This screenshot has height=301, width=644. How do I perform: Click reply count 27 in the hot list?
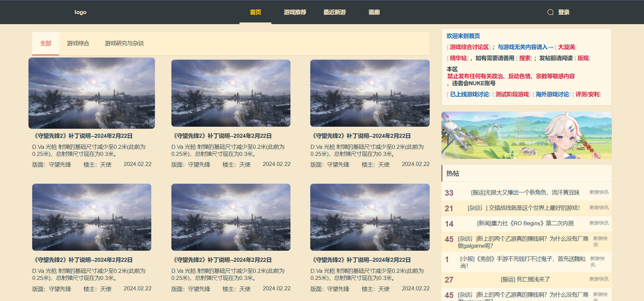449,280
